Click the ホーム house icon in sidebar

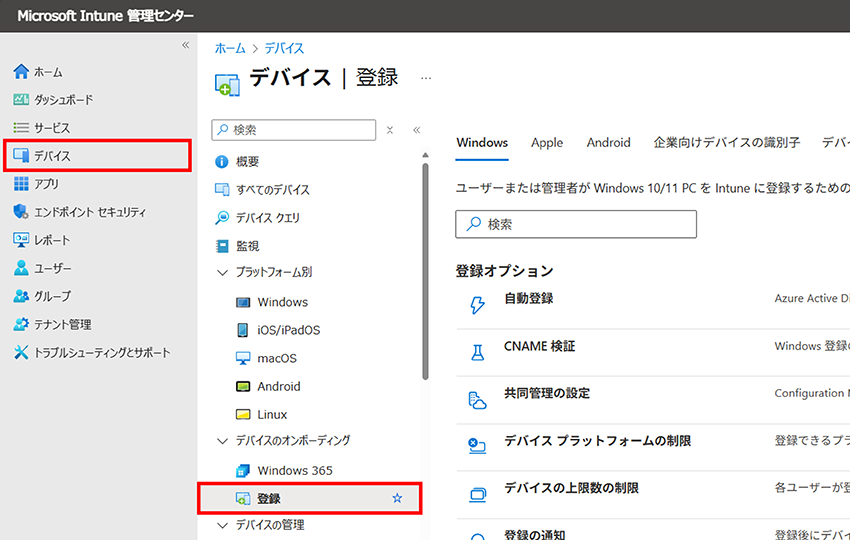click(21, 72)
